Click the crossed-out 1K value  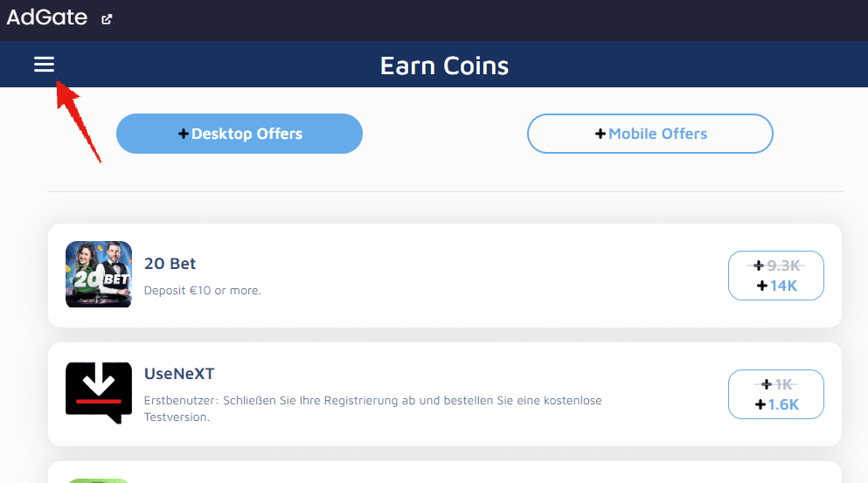click(x=783, y=384)
